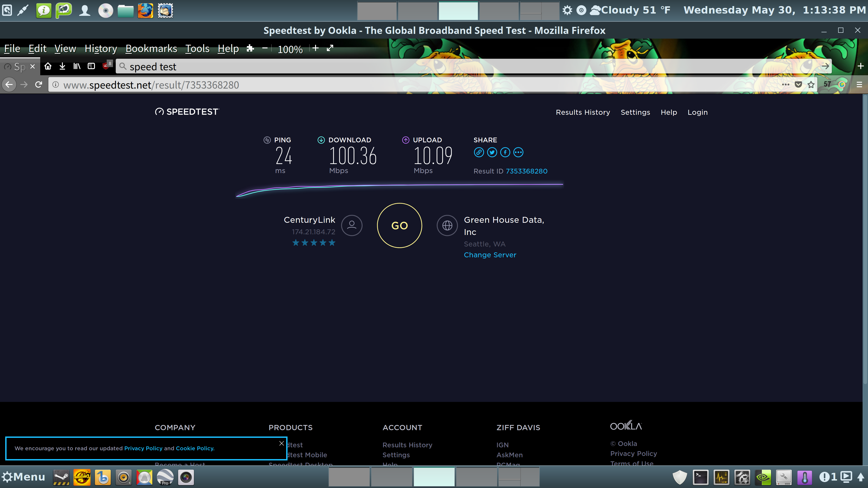Viewport: 868px width, 488px height.
Task: Open the Downloads toolbar icon
Action: click(x=62, y=66)
